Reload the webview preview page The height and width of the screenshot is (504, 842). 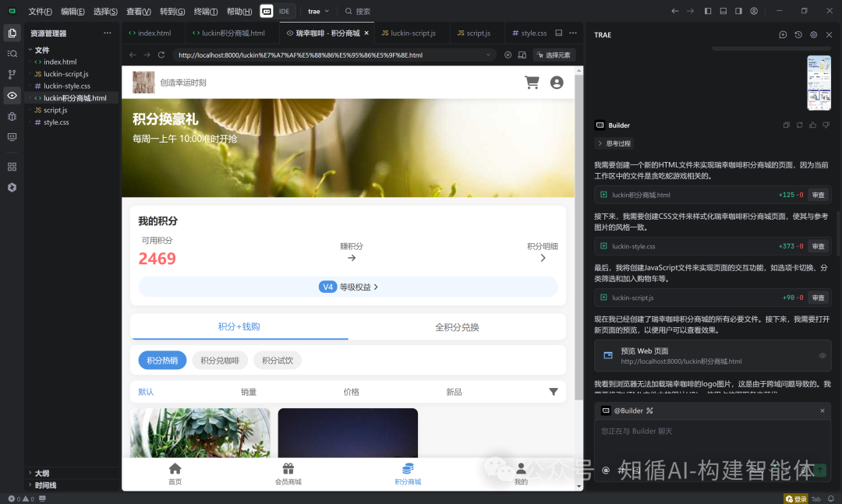click(x=161, y=55)
